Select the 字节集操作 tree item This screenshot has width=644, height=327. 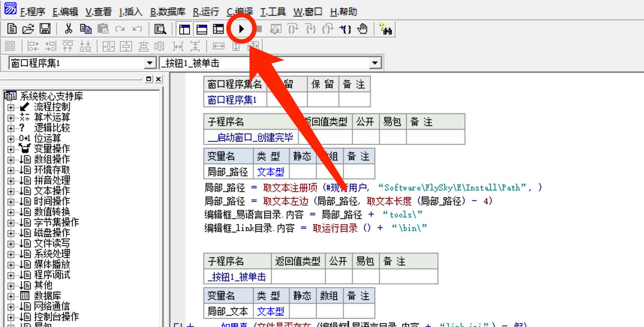[56, 222]
